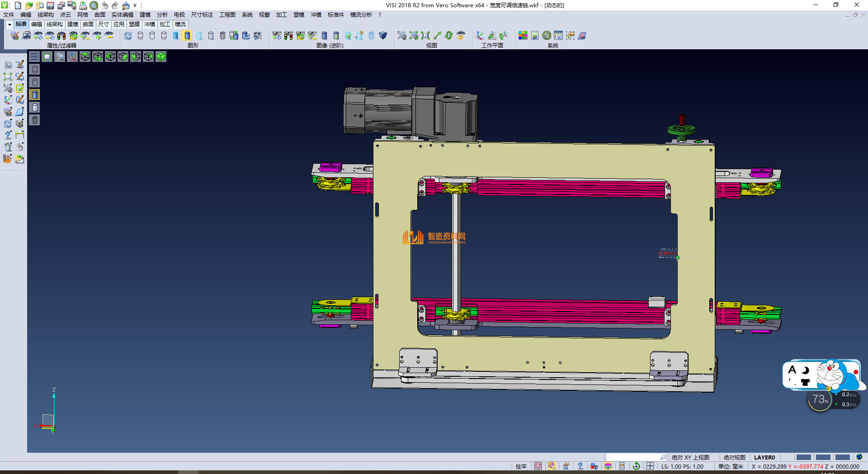Click the 拴牢 snap button
The width and height of the screenshot is (868, 474).
tap(521, 466)
